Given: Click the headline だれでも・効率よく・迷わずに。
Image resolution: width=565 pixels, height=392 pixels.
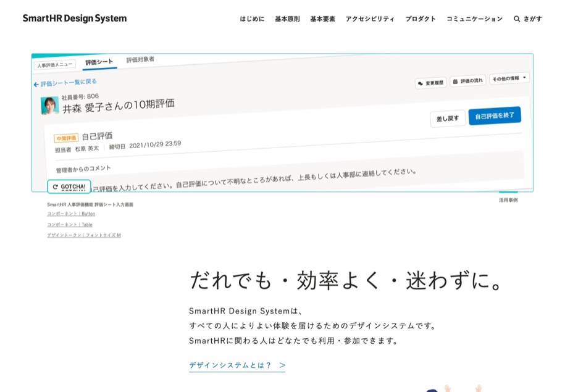Looking at the screenshot, I should [346, 281].
